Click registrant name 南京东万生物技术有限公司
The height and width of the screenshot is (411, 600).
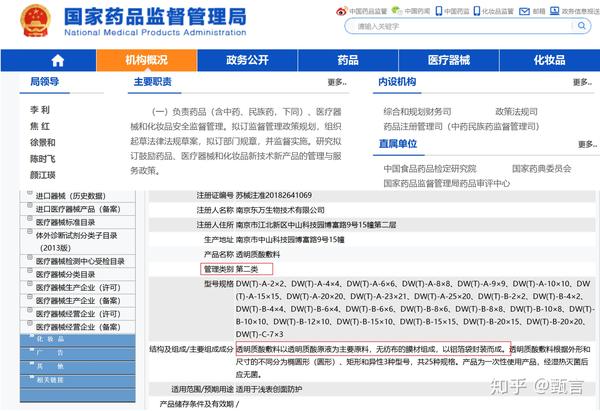coord(280,210)
